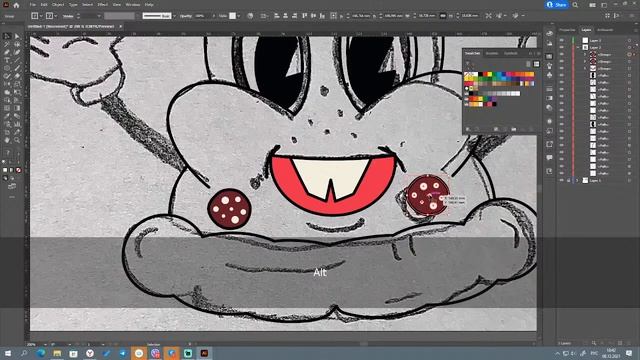Select the Direct Selection tool
The image size is (640, 360).
(x=17, y=36)
